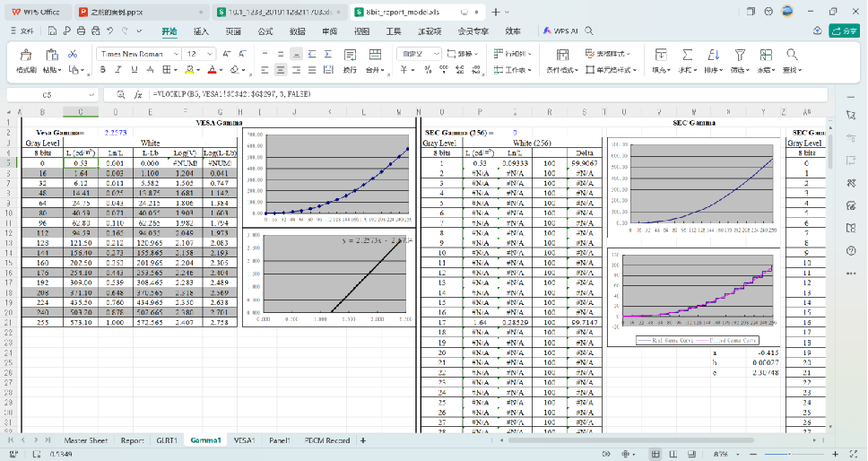Switch to the PDCM Record sheet tab
Screen dimensions: 868x461
[x=327, y=440]
